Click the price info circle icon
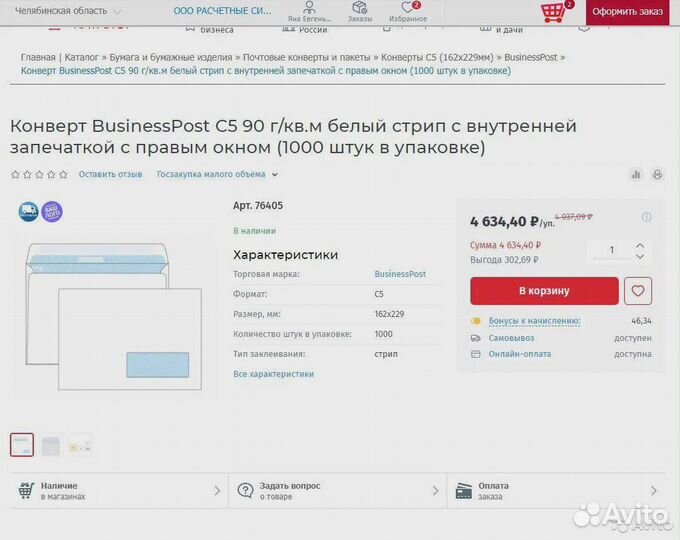680x540 pixels. point(646,217)
